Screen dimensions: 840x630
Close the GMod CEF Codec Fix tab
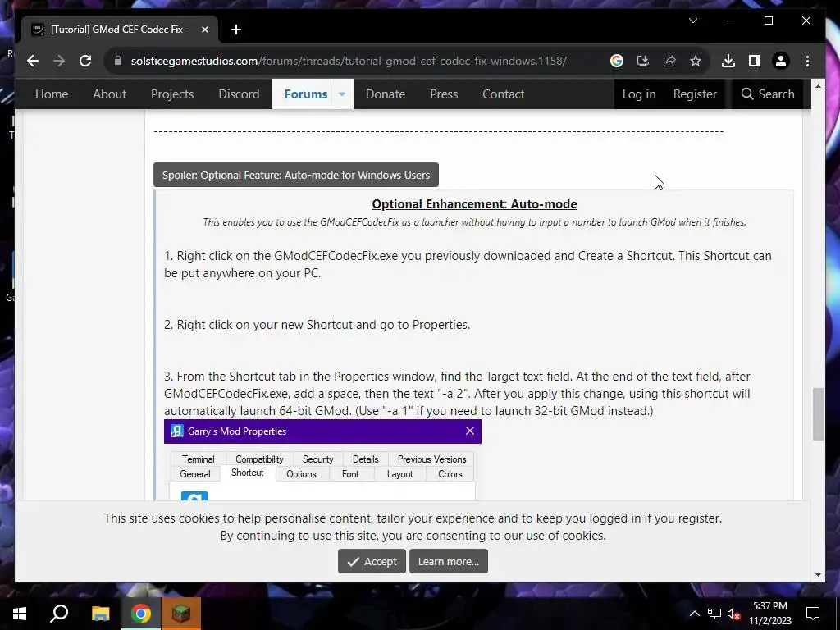tap(204, 30)
